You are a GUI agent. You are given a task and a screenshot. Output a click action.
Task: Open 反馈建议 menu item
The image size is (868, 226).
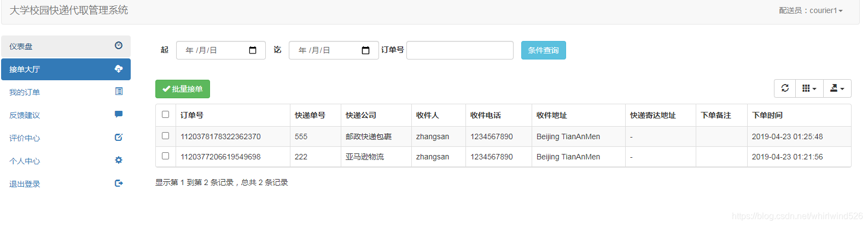pos(66,115)
